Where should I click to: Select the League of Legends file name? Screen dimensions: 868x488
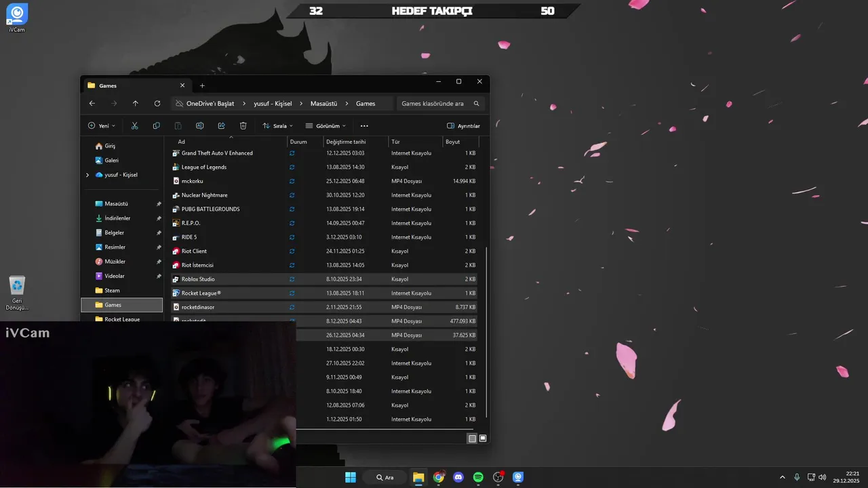click(204, 167)
